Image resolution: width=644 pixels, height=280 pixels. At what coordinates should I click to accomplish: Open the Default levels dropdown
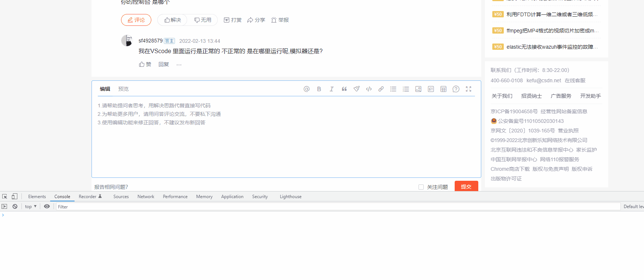pyautogui.click(x=633, y=207)
